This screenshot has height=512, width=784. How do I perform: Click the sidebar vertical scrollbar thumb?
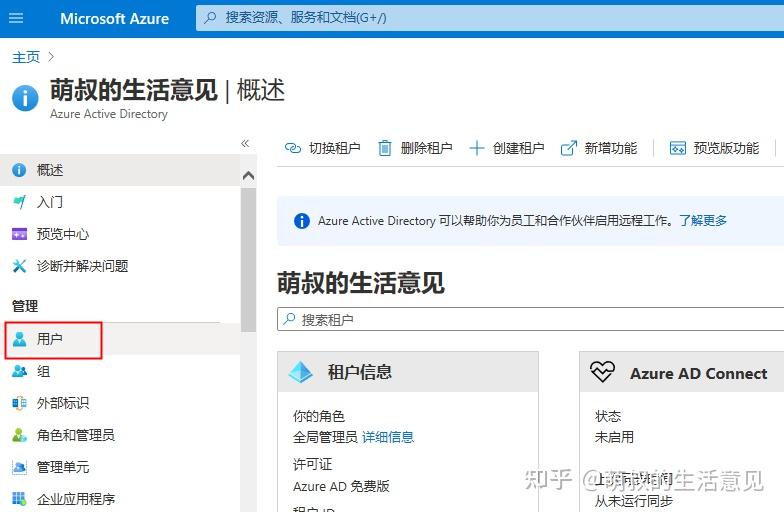248,260
